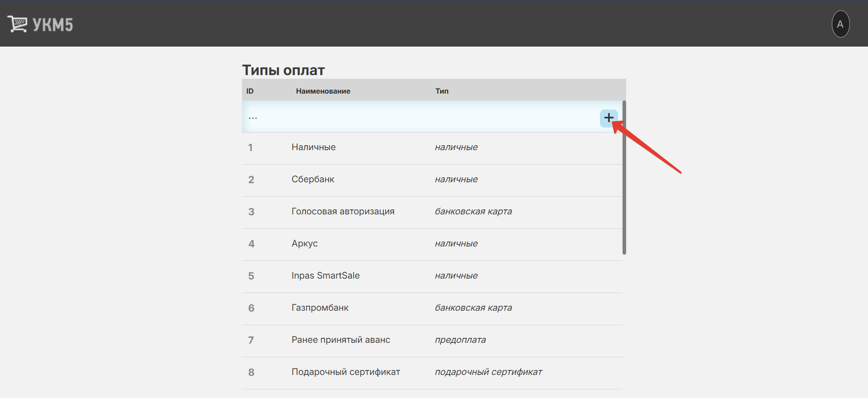The image size is (868, 398).
Task: Click the УКМ5 title text
Action: pyautogui.click(x=52, y=25)
